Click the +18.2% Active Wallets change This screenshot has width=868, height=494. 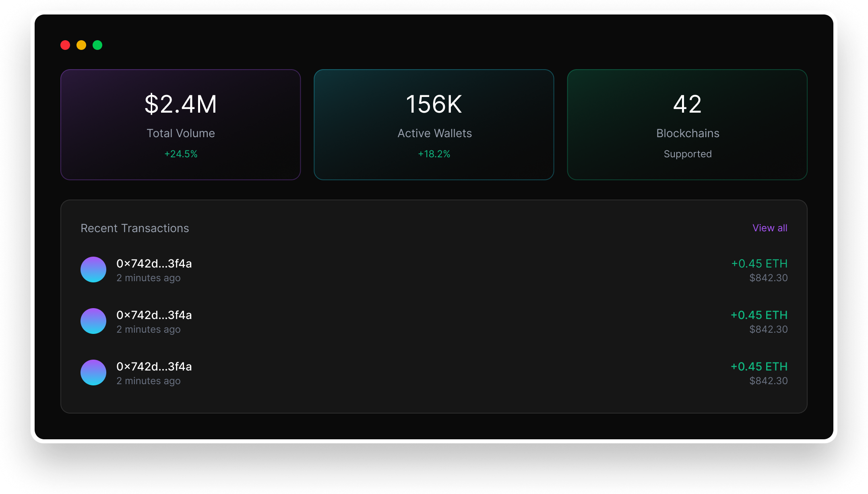point(434,154)
